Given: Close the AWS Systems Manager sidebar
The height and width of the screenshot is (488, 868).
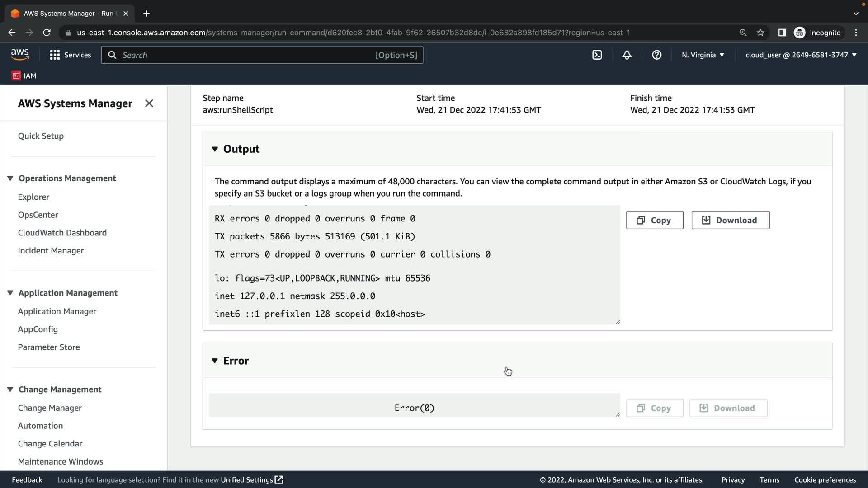Looking at the screenshot, I should tap(149, 103).
